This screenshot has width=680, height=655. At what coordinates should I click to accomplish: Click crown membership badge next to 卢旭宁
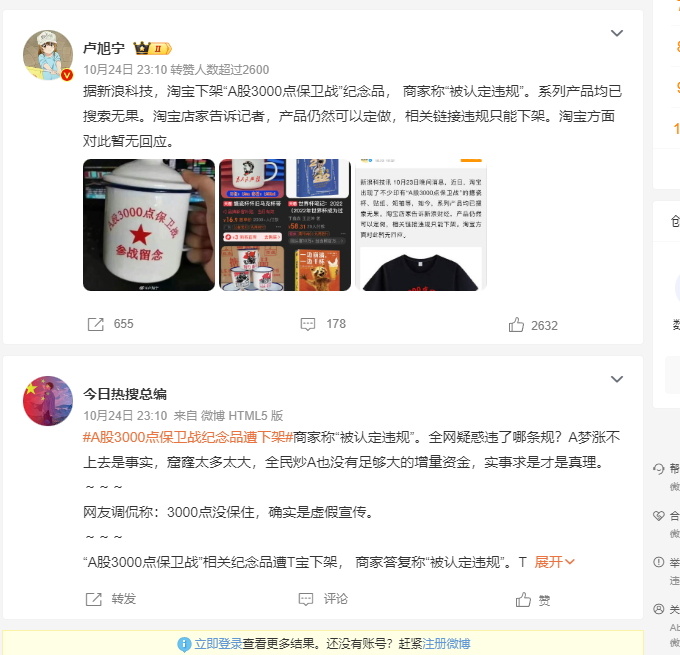pos(152,48)
